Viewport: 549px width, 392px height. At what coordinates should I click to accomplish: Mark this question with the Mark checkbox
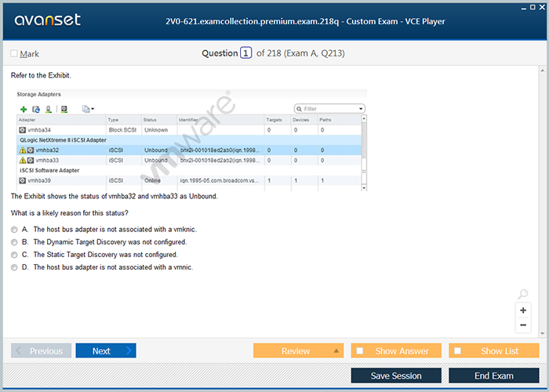click(x=14, y=54)
